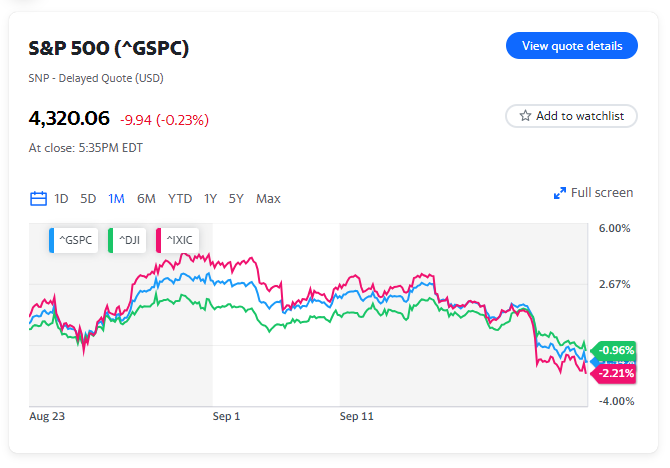Click the Sep 1 axis label
This screenshot has width=670, height=468.
(x=226, y=416)
